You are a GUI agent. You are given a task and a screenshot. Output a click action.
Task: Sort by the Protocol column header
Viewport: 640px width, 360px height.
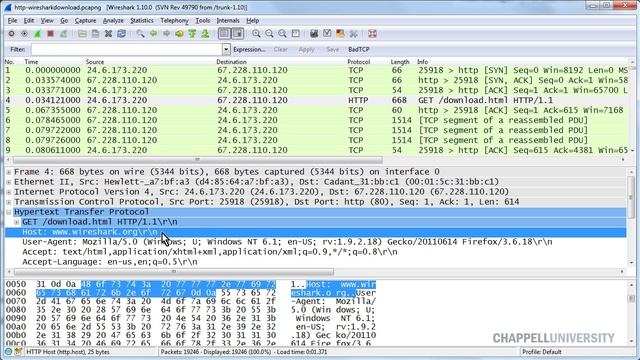coord(358,62)
